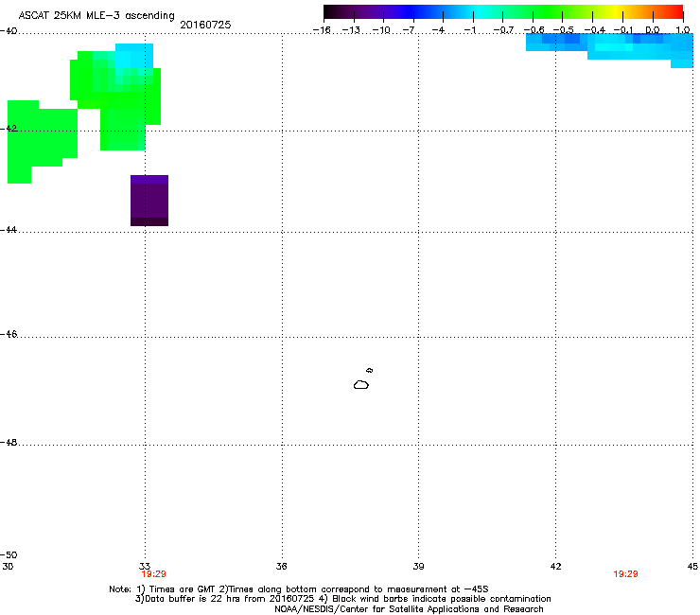Click the 33 longitude axis label
The width and height of the screenshot is (700, 615).
tap(145, 567)
